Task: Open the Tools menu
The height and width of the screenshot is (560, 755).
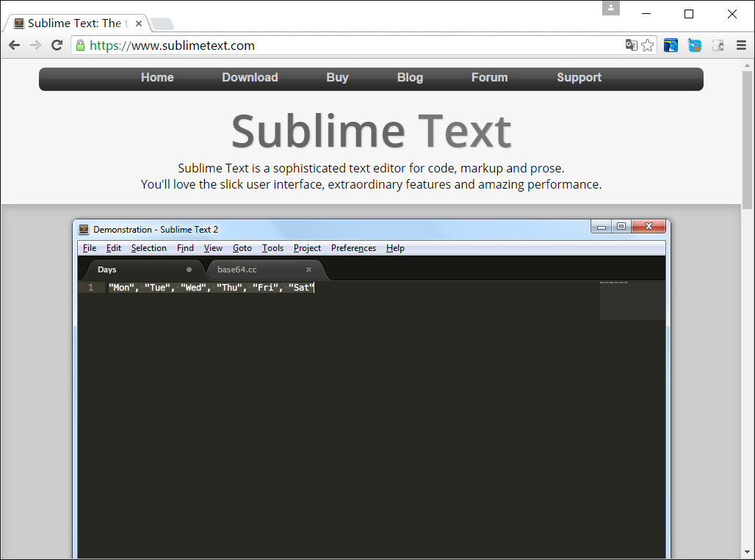Action: 272,248
